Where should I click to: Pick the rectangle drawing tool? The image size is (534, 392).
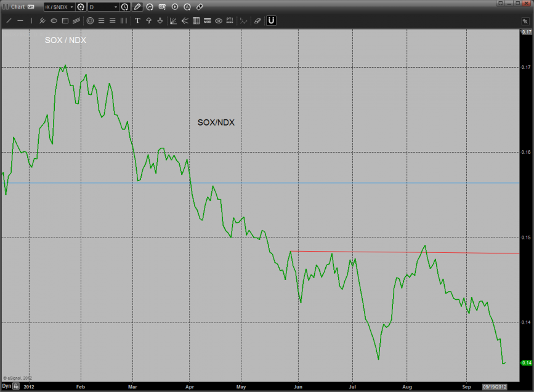[x=65, y=20]
